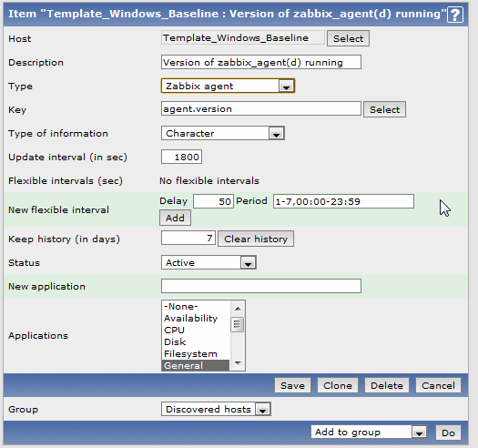Click the Delay input showing 50
Image resolution: width=478 pixels, height=448 pixels.
(x=213, y=201)
